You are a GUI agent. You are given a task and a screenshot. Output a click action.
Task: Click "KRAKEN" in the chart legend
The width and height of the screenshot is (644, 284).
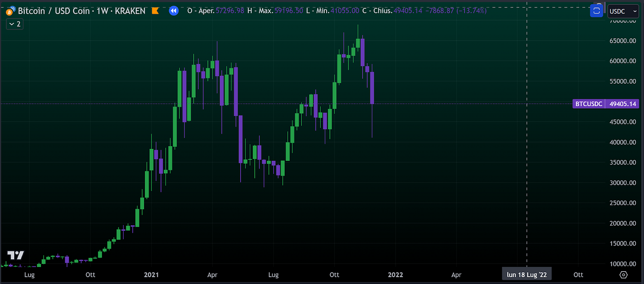(x=130, y=11)
